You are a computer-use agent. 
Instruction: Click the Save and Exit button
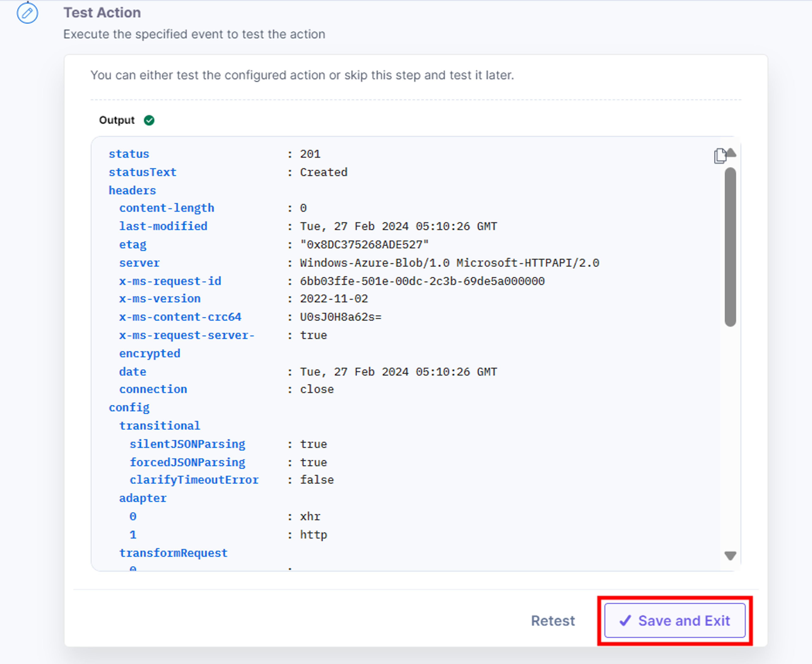(675, 621)
